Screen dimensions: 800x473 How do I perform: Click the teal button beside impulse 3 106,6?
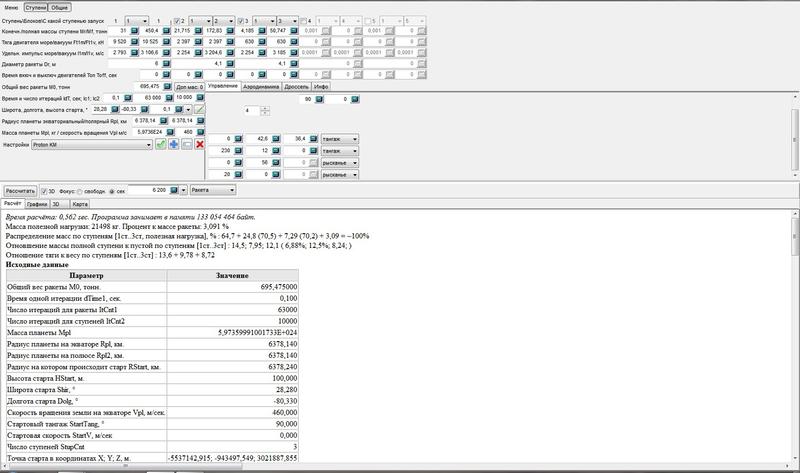point(166,53)
